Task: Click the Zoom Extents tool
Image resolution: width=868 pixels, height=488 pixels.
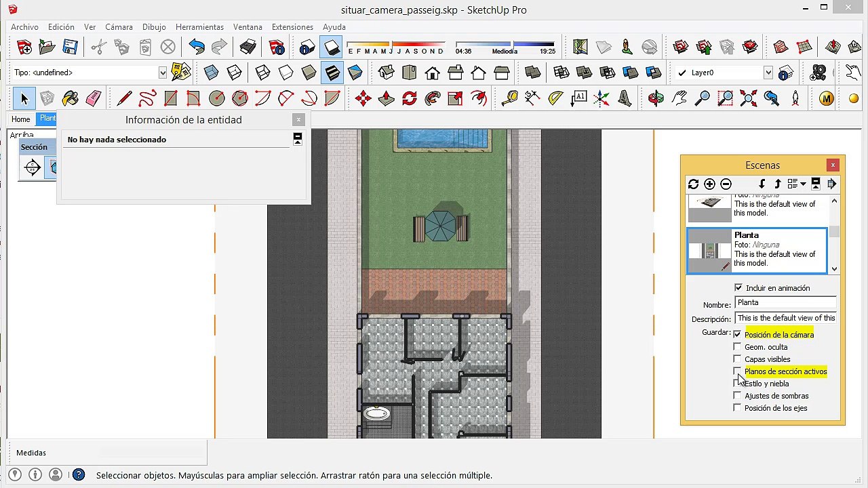Action: click(x=748, y=99)
